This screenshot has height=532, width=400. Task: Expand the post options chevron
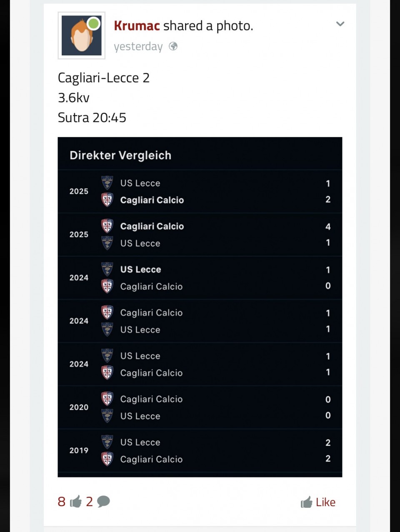tap(340, 24)
